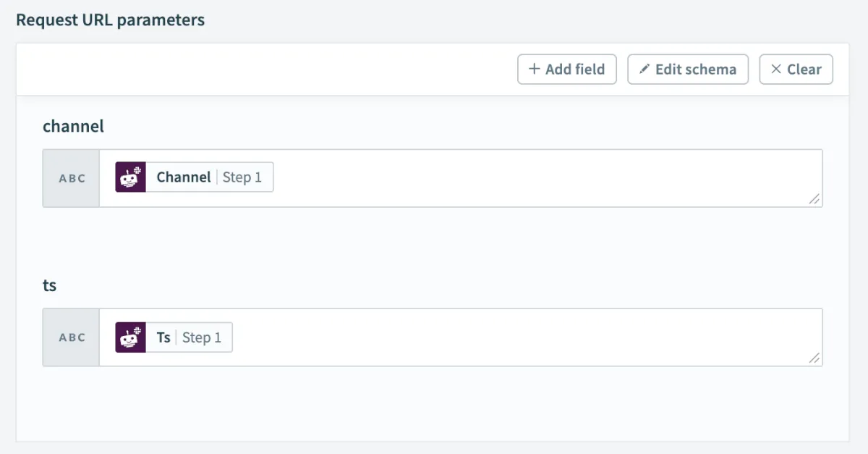This screenshot has height=454, width=868.
Task: Click the resize handle of the channel field
Action: [x=814, y=199]
